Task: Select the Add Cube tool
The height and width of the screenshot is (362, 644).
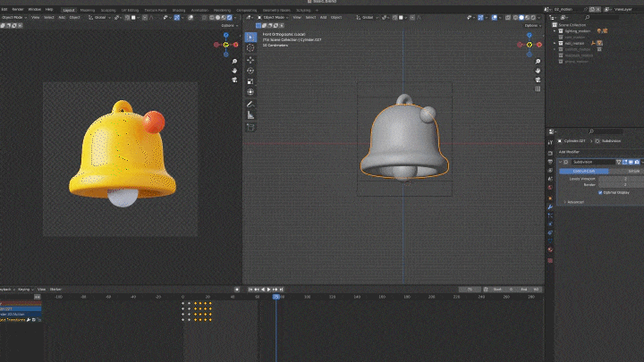Action: (250, 127)
